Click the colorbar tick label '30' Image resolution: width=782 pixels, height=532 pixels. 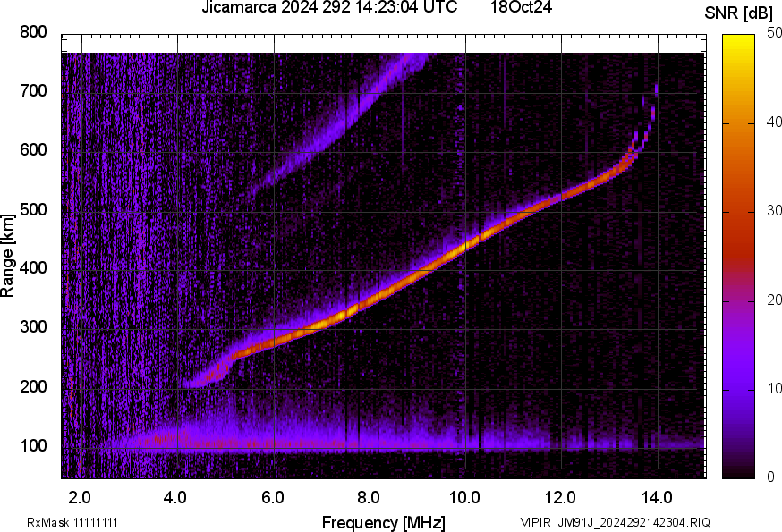pyautogui.click(x=774, y=211)
